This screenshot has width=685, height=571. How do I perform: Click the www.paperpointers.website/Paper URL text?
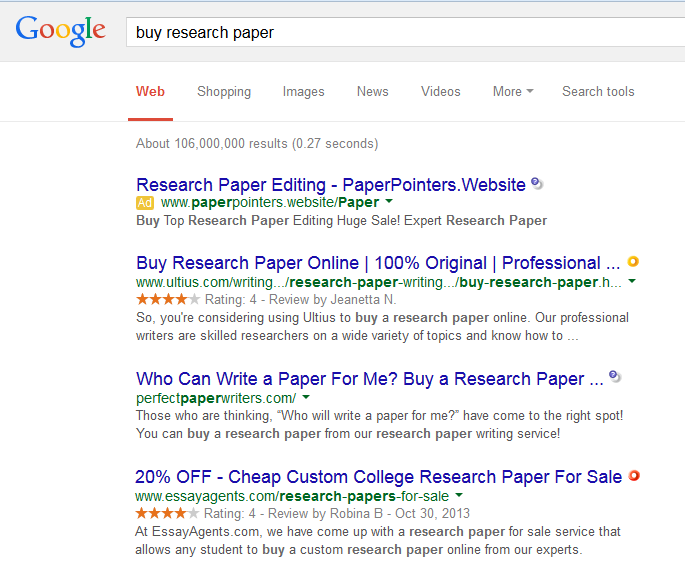[x=270, y=202]
